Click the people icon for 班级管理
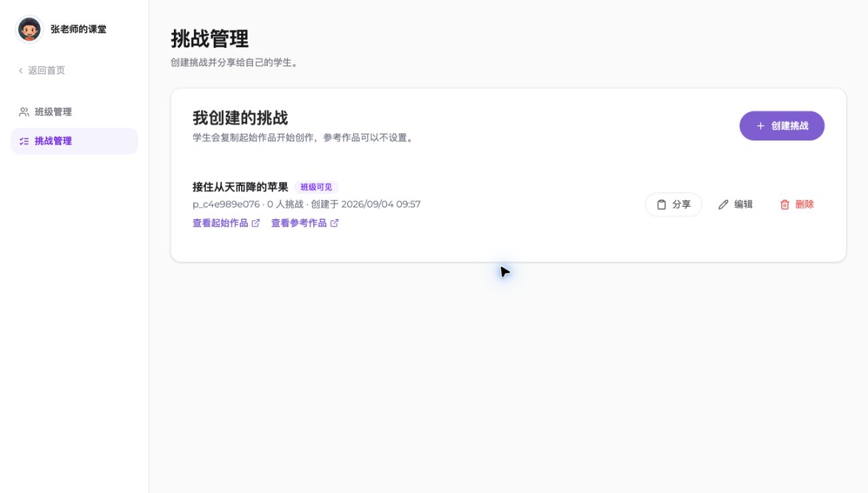Viewport: 868px width, 493px height. (x=24, y=112)
